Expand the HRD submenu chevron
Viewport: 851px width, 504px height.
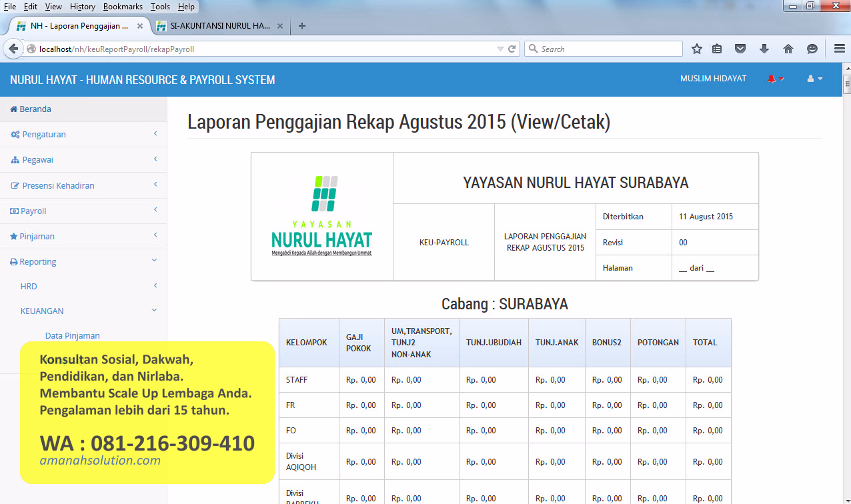pos(155,285)
